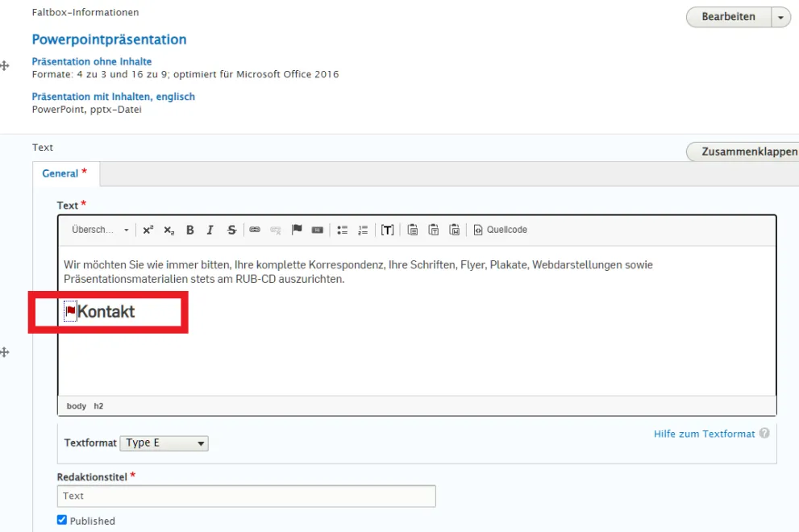Paste as plain text icon
The image size is (799, 532).
coord(434,230)
